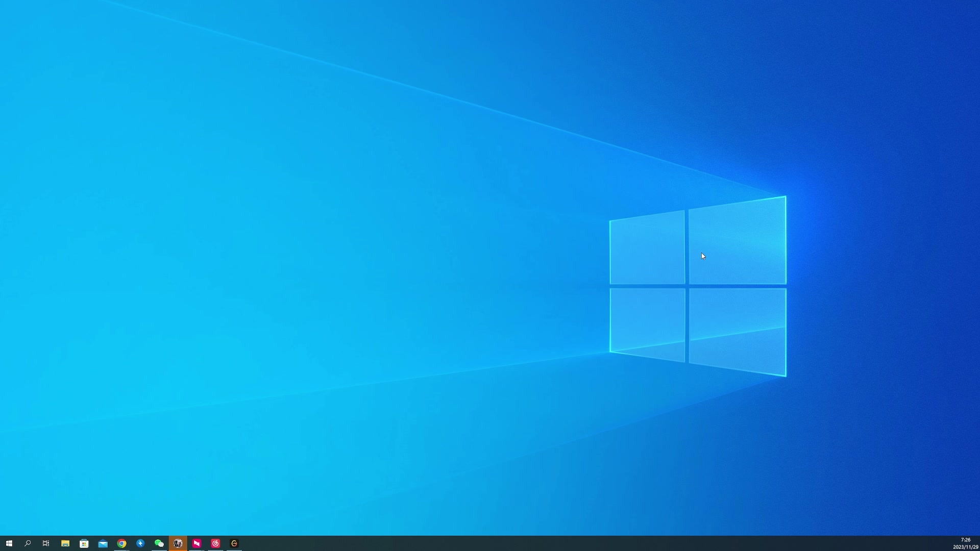This screenshot has height=551, width=980.
Task: Click Show Desktop sliver at taskbar end
Action: [978, 543]
